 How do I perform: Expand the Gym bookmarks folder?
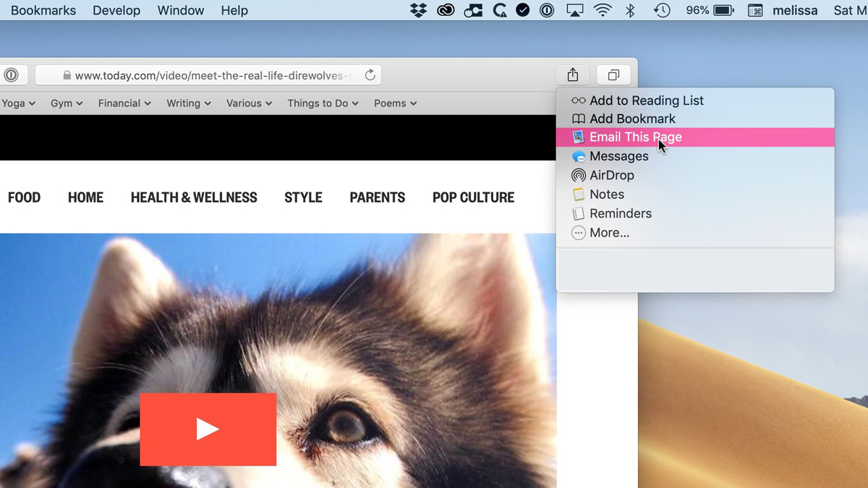pos(67,103)
